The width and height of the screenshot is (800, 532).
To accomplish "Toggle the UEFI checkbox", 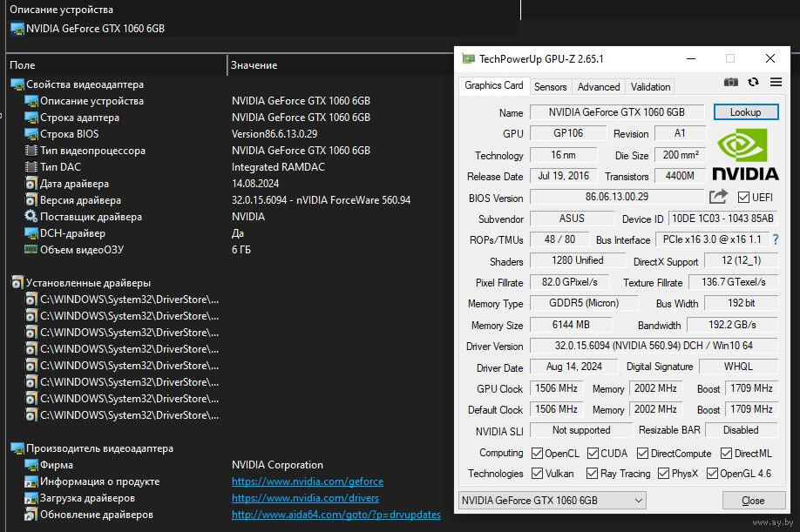I will tap(743, 197).
